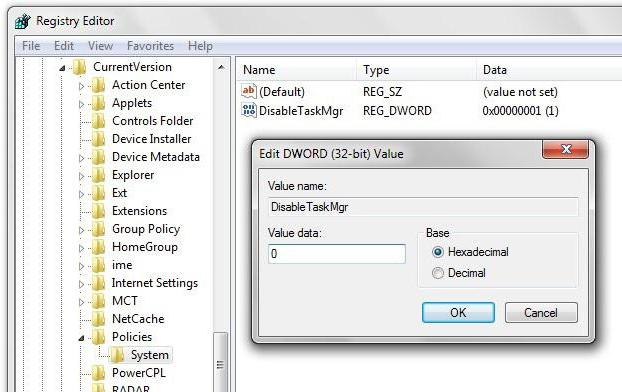Viewport: 622px width, 392px height.
Task: Click the (Default) string value icon
Action: point(249,91)
